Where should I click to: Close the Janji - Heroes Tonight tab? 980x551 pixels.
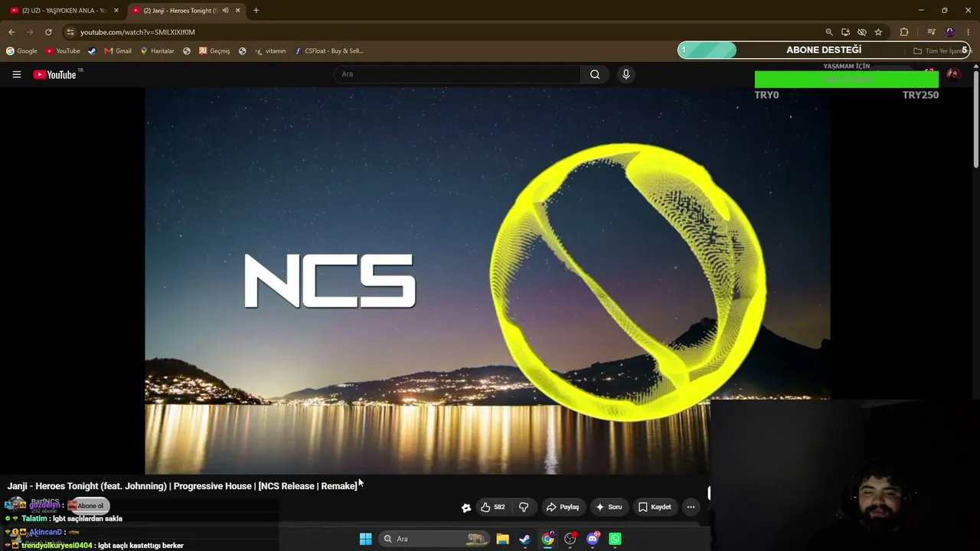point(237,10)
